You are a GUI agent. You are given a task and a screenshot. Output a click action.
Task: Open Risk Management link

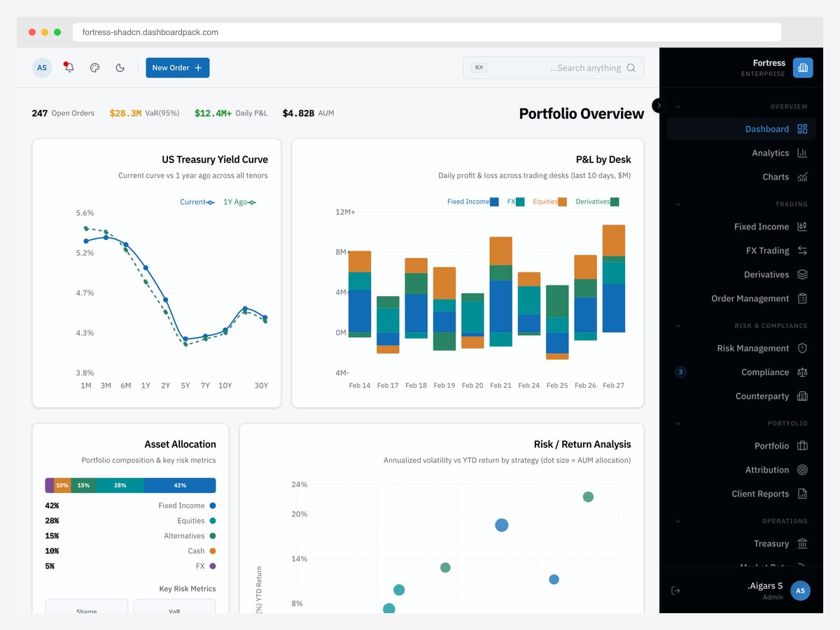click(741, 348)
